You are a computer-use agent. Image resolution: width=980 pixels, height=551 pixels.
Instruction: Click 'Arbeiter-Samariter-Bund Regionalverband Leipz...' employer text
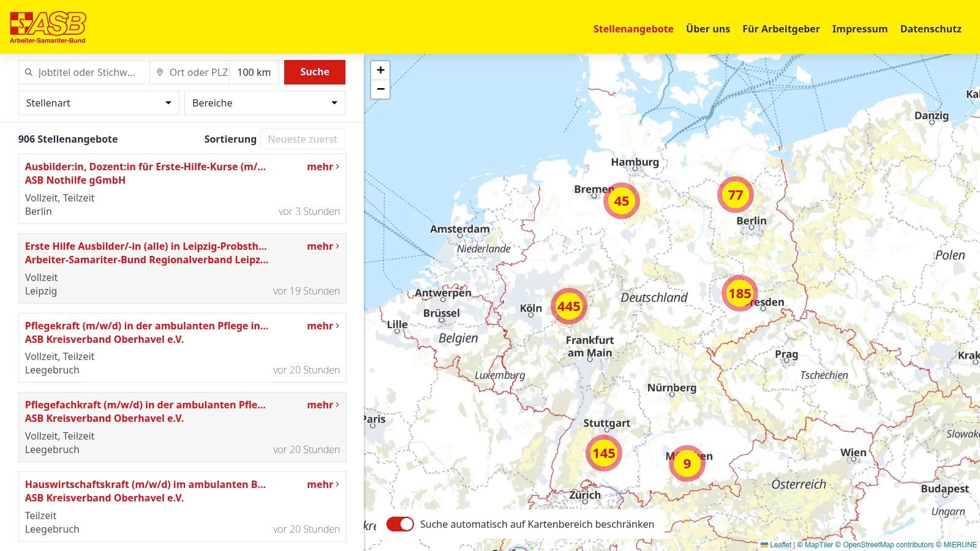(x=146, y=260)
